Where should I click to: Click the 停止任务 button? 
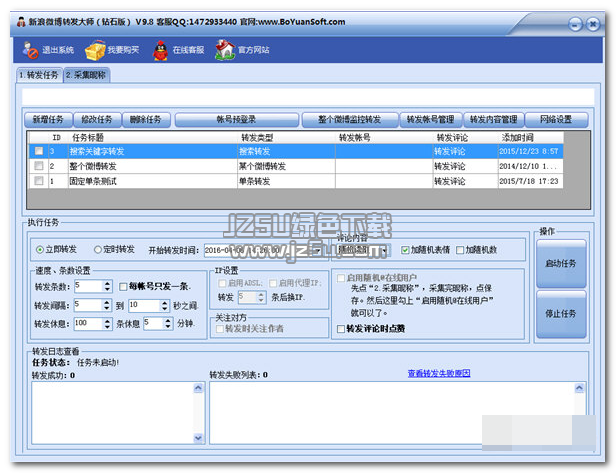pyautogui.click(x=561, y=314)
